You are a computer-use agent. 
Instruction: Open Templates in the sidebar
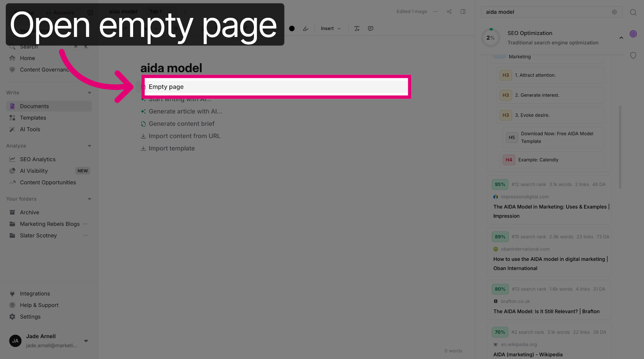click(49, 118)
